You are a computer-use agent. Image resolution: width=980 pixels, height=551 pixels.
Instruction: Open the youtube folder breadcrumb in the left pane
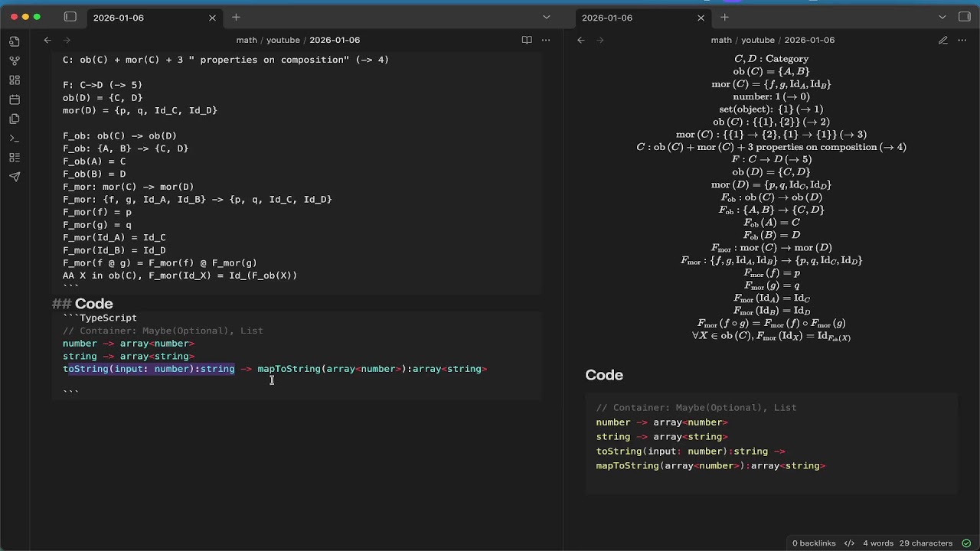coord(283,40)
